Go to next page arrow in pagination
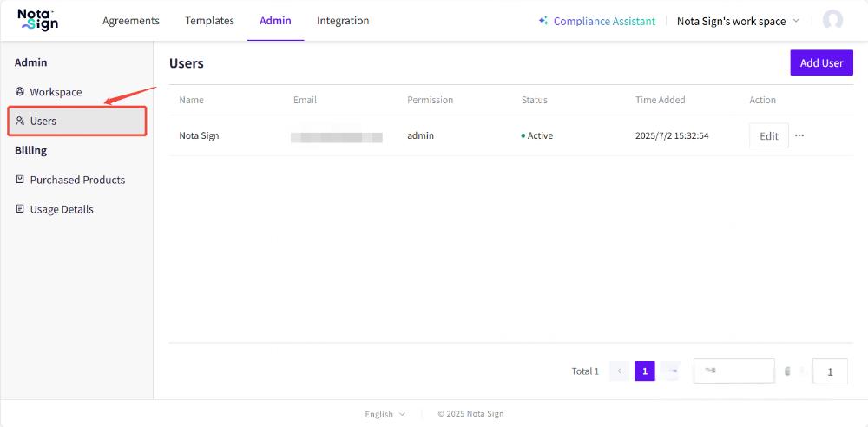 coord(669,371)
